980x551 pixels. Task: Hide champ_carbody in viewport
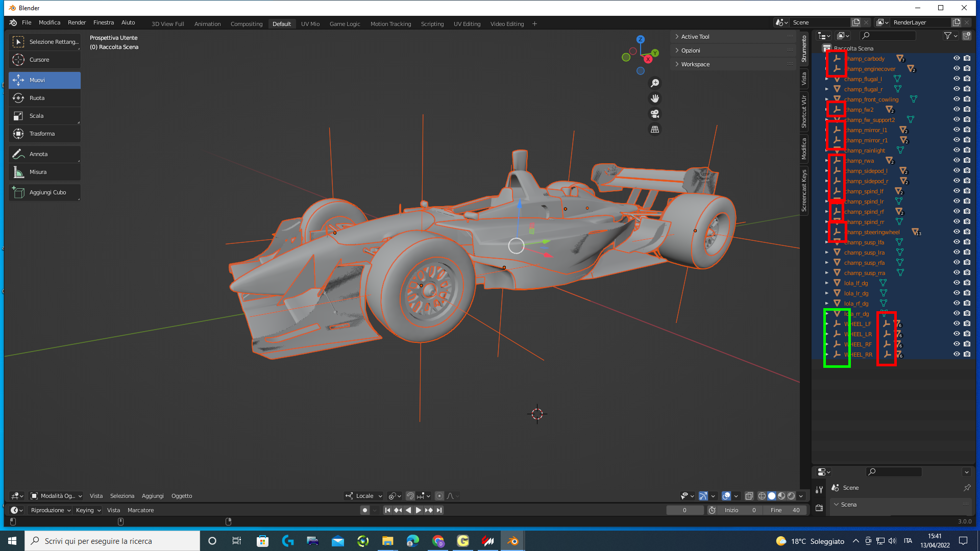coord(957,58)
